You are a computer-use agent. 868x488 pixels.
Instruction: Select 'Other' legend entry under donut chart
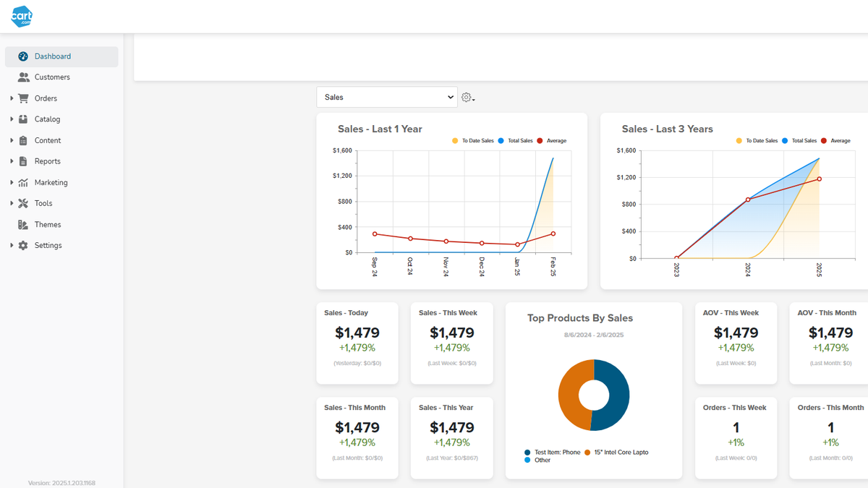click(537, 461)
